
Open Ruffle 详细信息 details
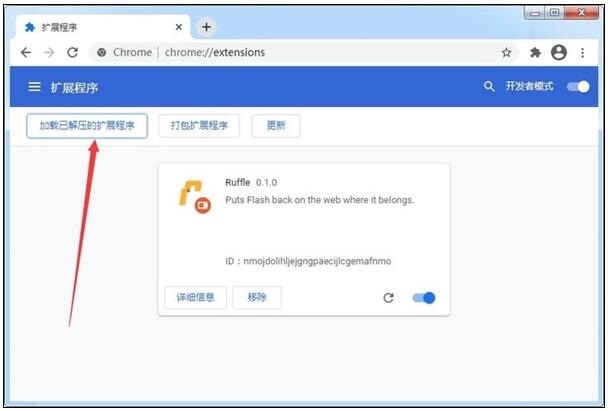[195, 297]
